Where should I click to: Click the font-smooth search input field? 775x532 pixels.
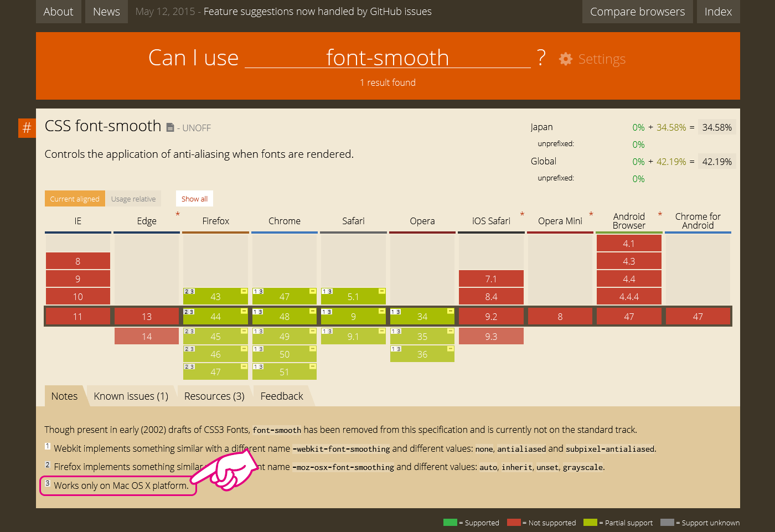tap(387, 58)
